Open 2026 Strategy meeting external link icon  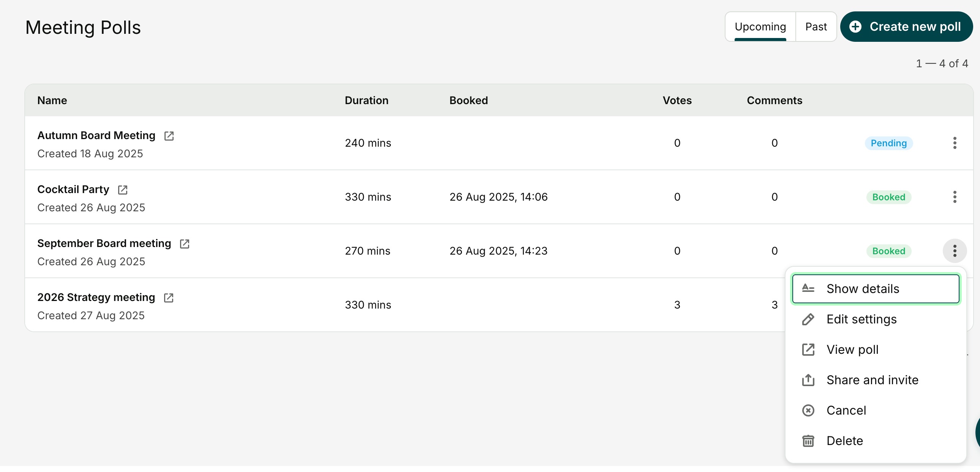click(x=169, y=298)
